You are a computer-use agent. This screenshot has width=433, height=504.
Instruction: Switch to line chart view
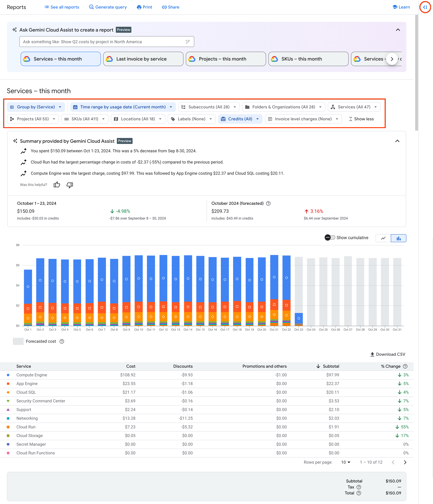[383, 238]
